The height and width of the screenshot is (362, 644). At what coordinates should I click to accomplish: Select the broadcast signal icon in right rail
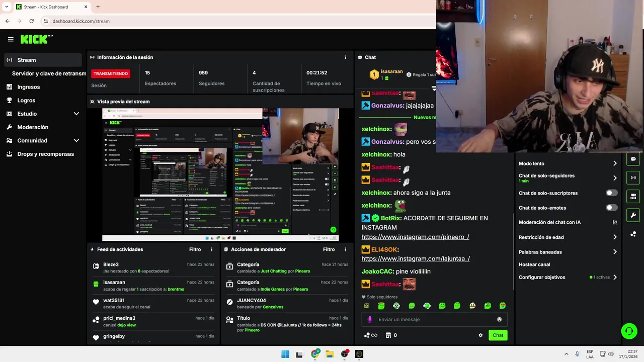pos(633,177)
